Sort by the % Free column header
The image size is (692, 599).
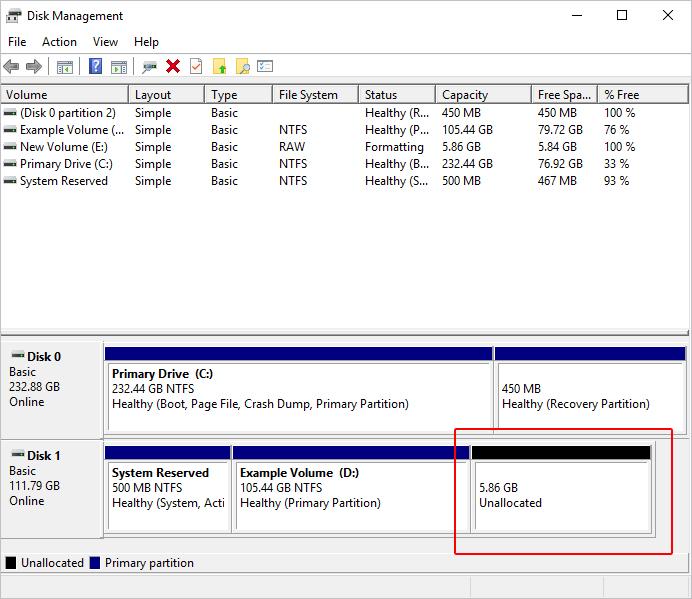[643, 94]
